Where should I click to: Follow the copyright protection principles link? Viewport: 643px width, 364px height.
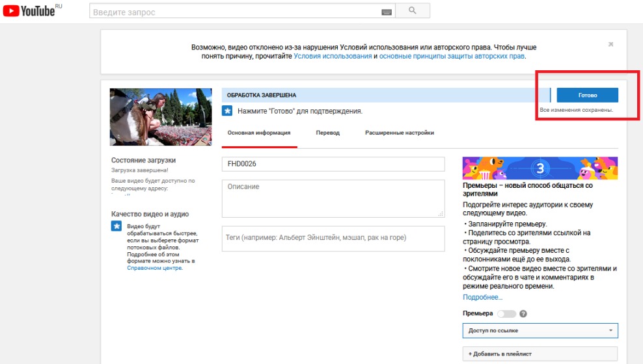point(452,57)
